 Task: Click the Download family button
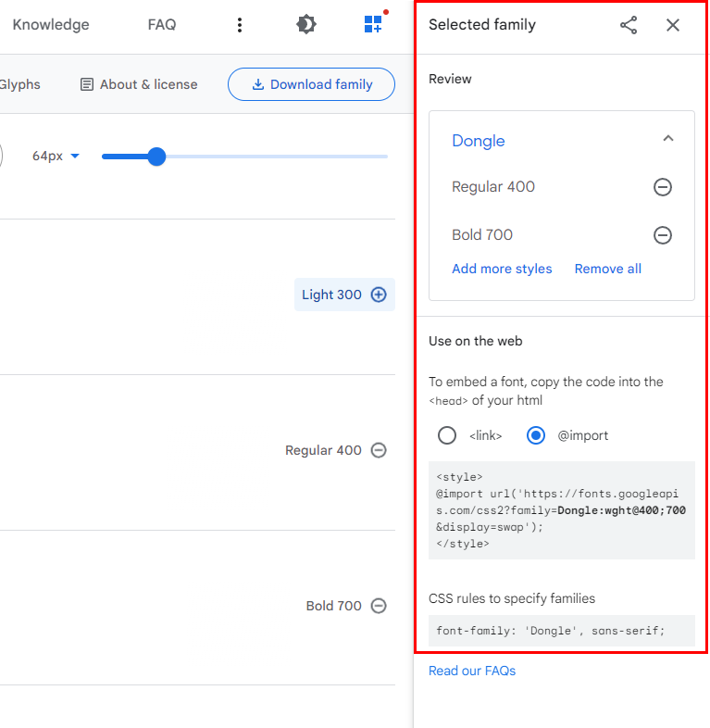311,84
